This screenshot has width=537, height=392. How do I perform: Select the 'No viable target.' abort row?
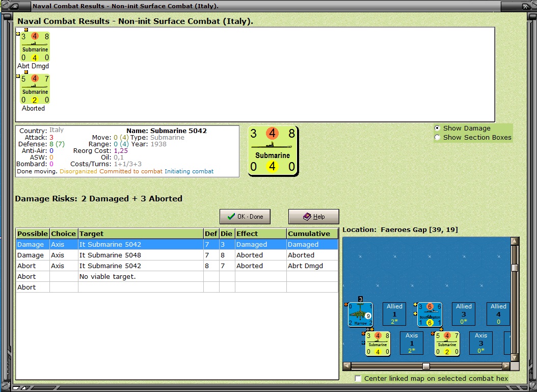pos(177,276)
